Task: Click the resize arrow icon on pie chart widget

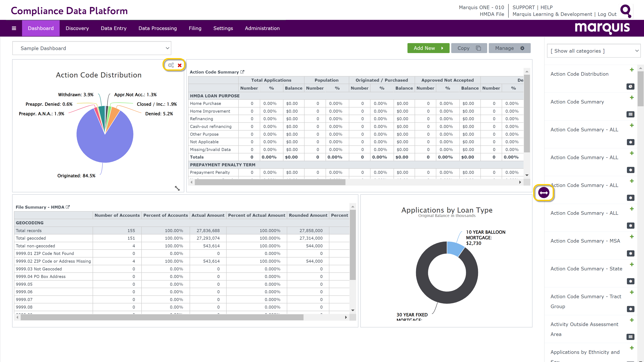Action: (177, 188)
